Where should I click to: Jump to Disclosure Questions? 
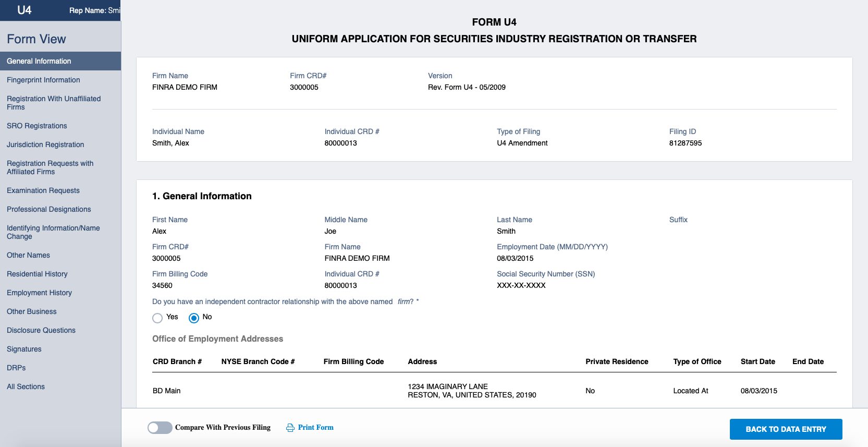pyautogui.click(x=41, y=330)
